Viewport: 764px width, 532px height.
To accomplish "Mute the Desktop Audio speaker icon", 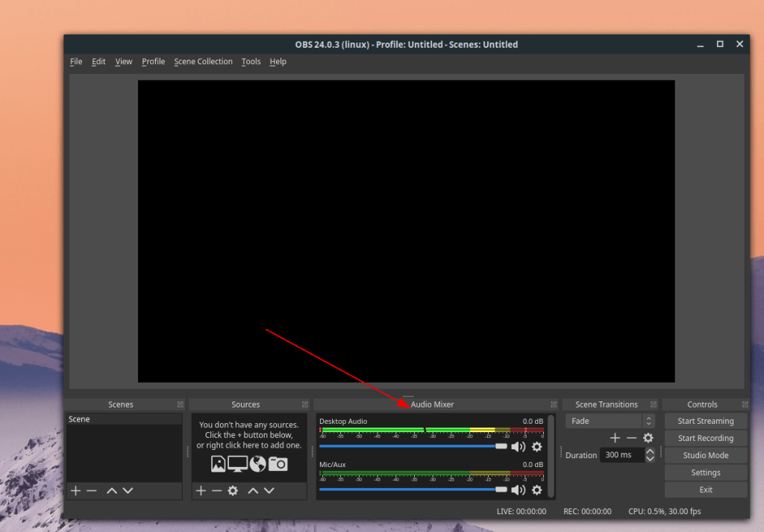I will tap(519, 446).
